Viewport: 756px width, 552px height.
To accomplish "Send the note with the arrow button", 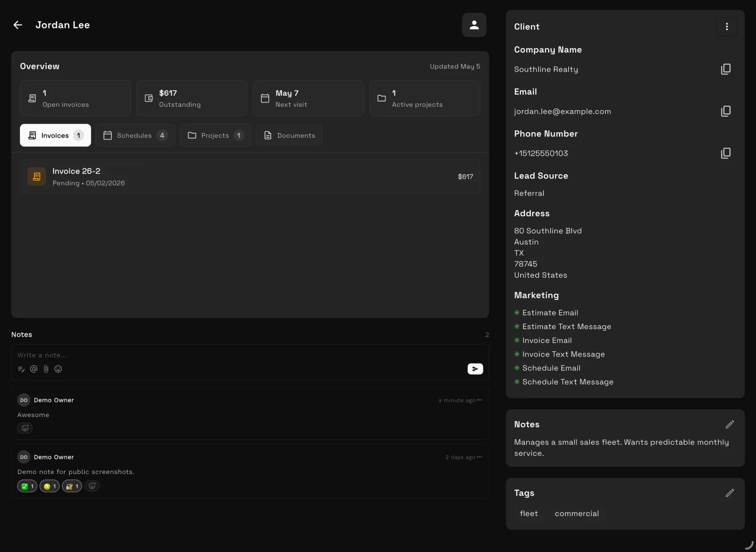I will (x=475, y=369).
